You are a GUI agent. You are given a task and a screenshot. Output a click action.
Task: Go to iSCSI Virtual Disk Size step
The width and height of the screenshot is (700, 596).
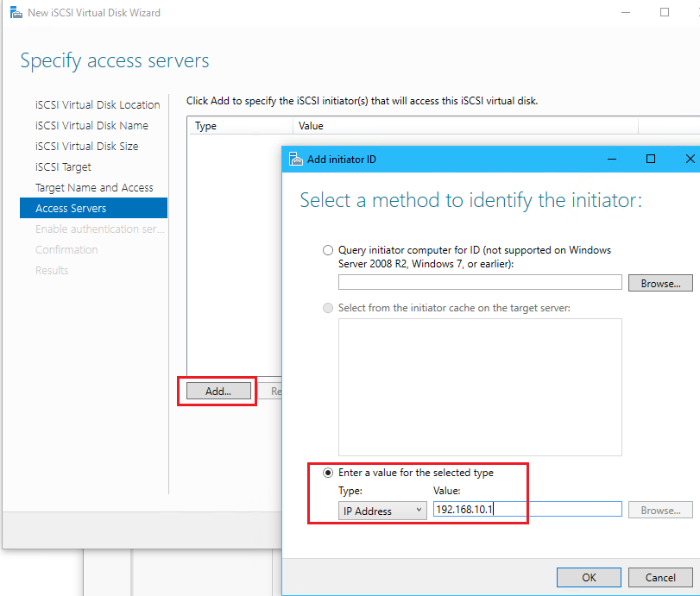[86, 147]
